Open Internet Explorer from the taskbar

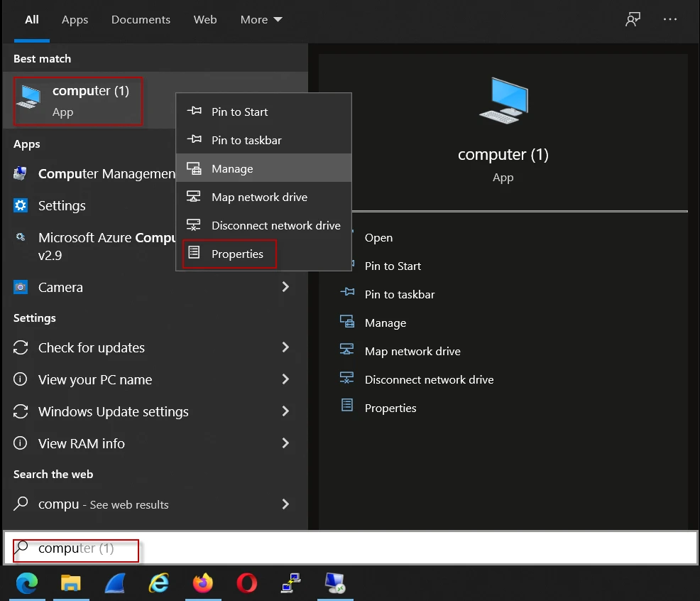click(x=159, y=583)
